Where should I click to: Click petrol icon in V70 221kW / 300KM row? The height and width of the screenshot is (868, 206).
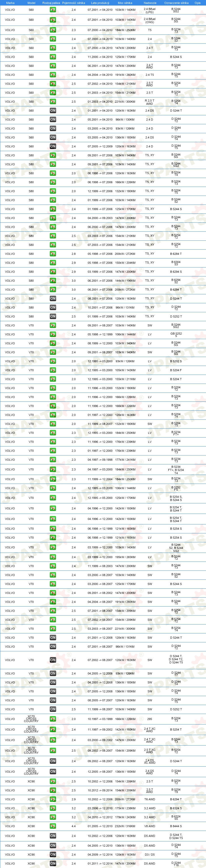click(53, 628)
